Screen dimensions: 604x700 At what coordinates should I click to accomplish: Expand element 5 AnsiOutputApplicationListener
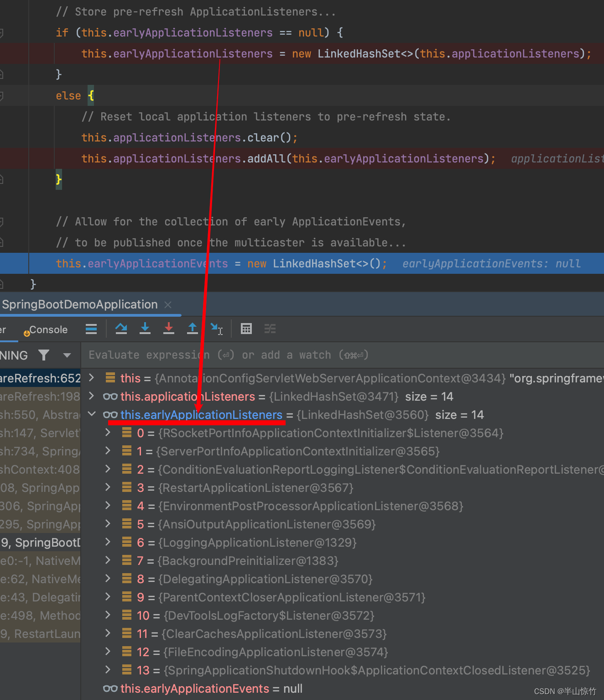pyautogui.click(x=108, y=523)
